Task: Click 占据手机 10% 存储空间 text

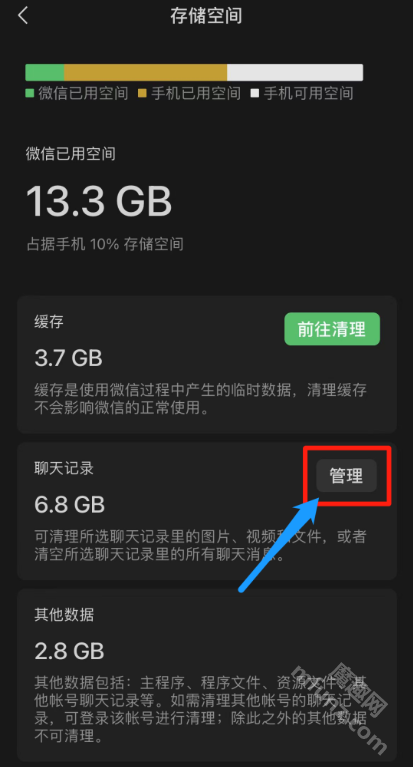Action: click(x=105, y=244)
